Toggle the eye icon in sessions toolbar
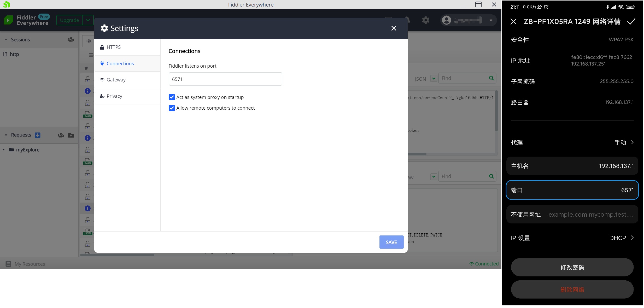644x308 pixels. pos(89,41)
